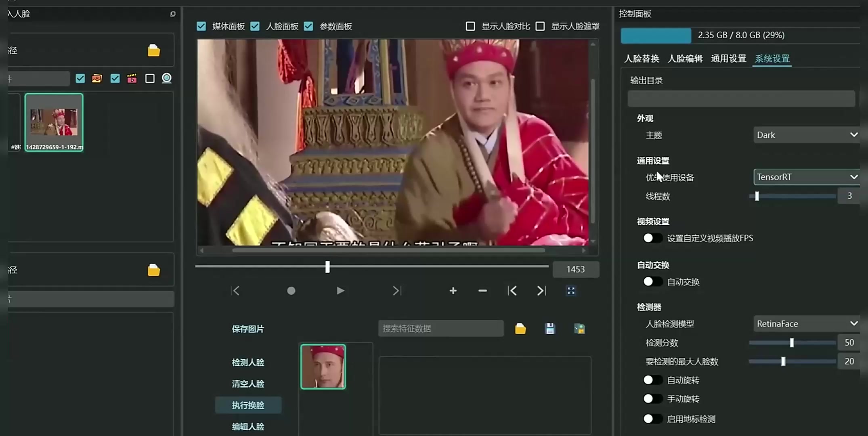868x436 pixels.
Task: Go to previous frame button
Action: click(235, 291)
